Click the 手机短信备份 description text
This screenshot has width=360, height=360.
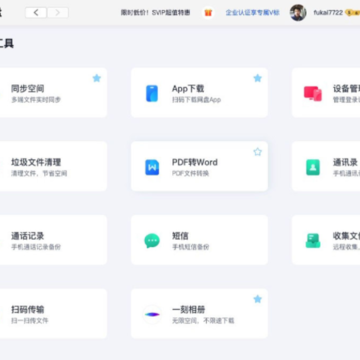click(191, 247)
